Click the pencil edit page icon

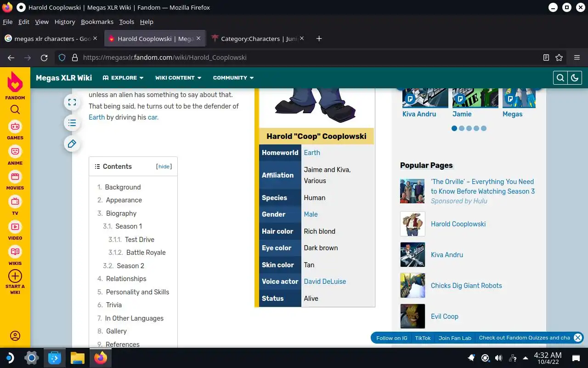point(72,144)
